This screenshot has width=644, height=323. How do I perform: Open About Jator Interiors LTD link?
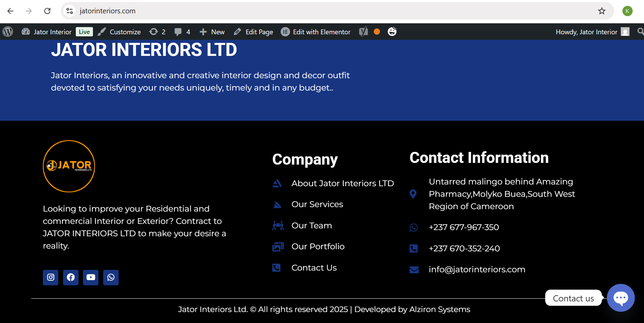[343, 183]
